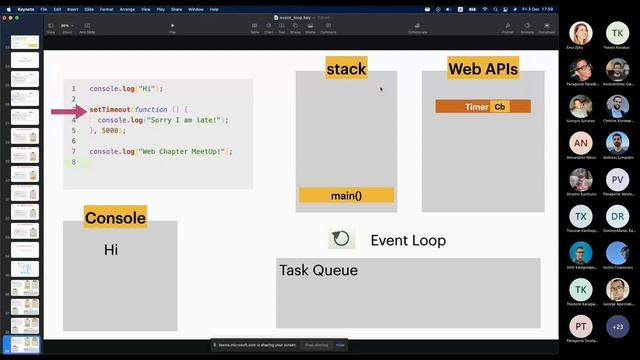Screen dimensions: 640x360
Task: Open the Keynote application menu
Action: point(26,9)
